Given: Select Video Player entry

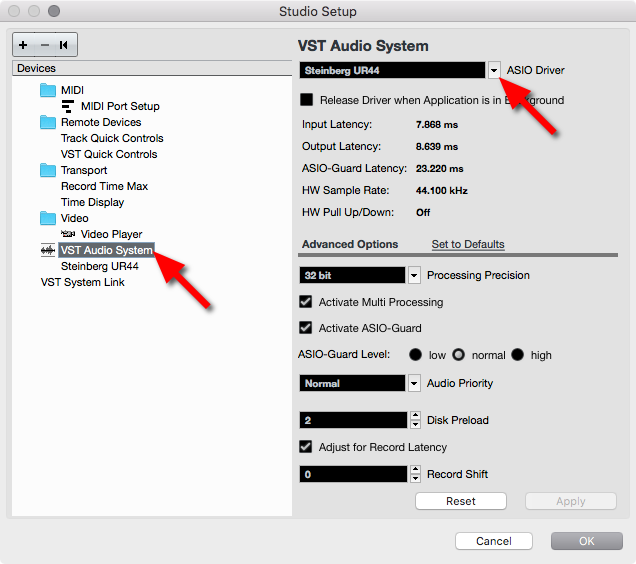Looking at the screenshot, I should pyautogui.click(x=112, y=234).
